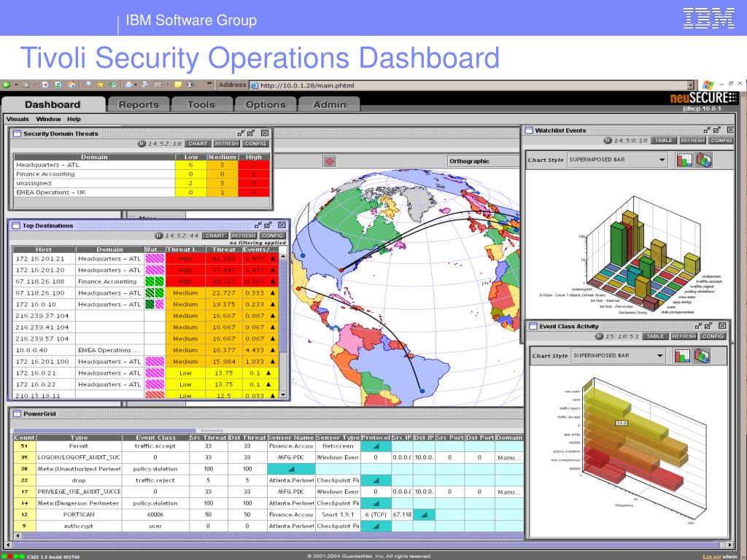Open the browser History icon
Image resolution: width=747 pixels, height=560 pixels.
113,85
